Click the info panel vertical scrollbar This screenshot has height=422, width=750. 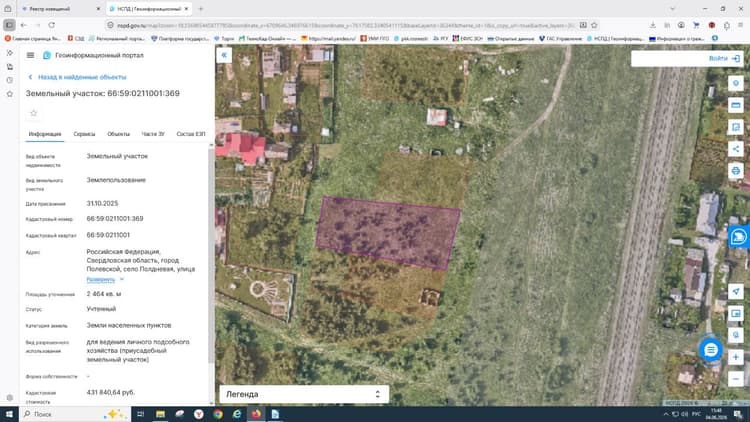coord(211,254)
